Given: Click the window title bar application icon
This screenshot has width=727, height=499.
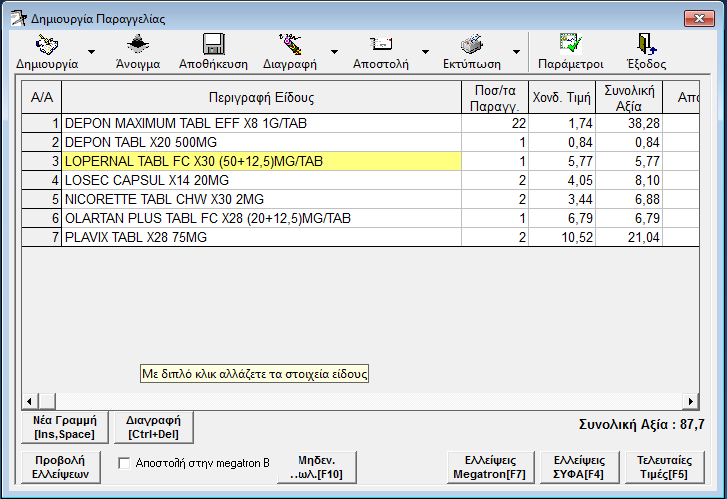Looking at the screenshot, I should 19,19.
